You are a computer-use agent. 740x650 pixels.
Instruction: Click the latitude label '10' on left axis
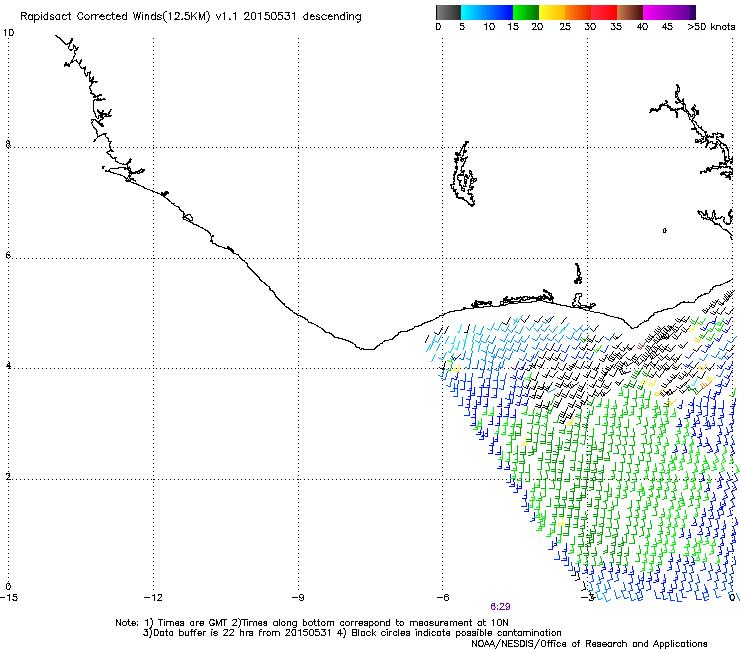[8, 33]
